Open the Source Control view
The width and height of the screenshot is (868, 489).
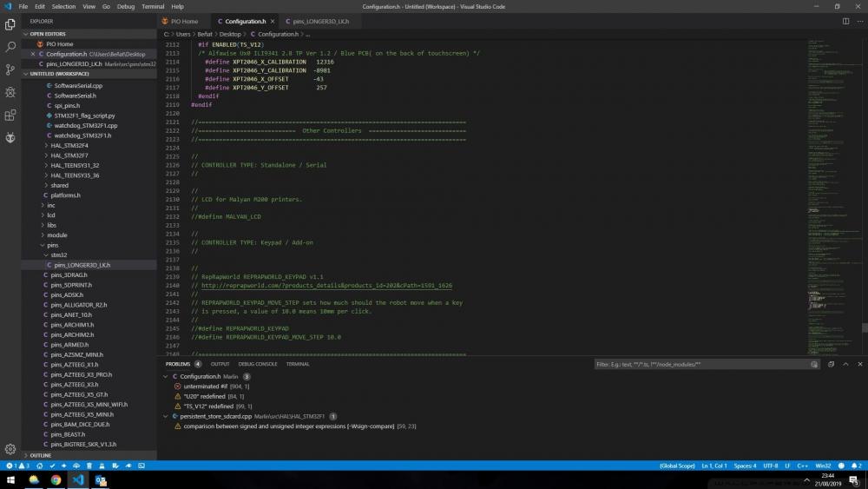[10, 69]
